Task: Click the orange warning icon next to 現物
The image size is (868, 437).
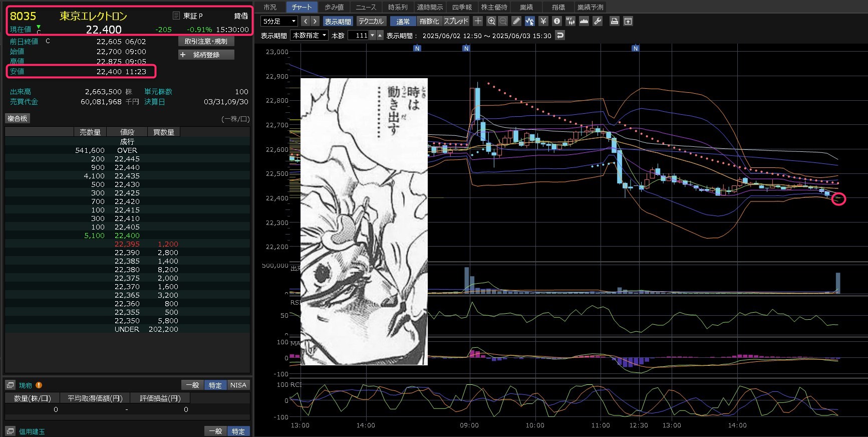Action: (39, 385)
